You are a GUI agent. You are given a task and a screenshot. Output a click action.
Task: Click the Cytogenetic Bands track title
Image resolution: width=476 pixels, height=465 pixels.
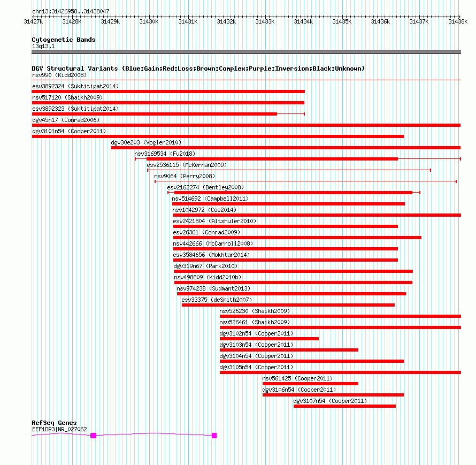64,40
